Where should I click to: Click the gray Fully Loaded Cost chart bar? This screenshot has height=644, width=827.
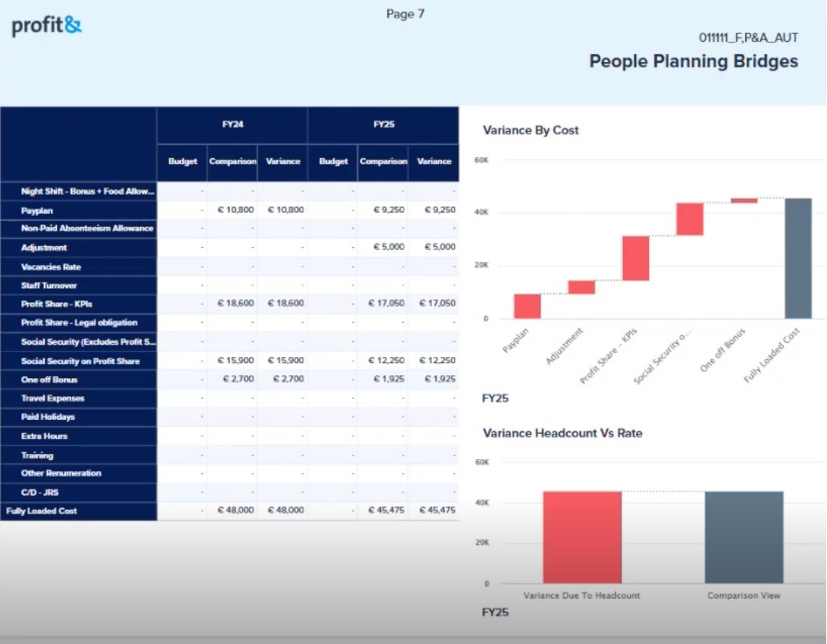[x=798, y=258]
